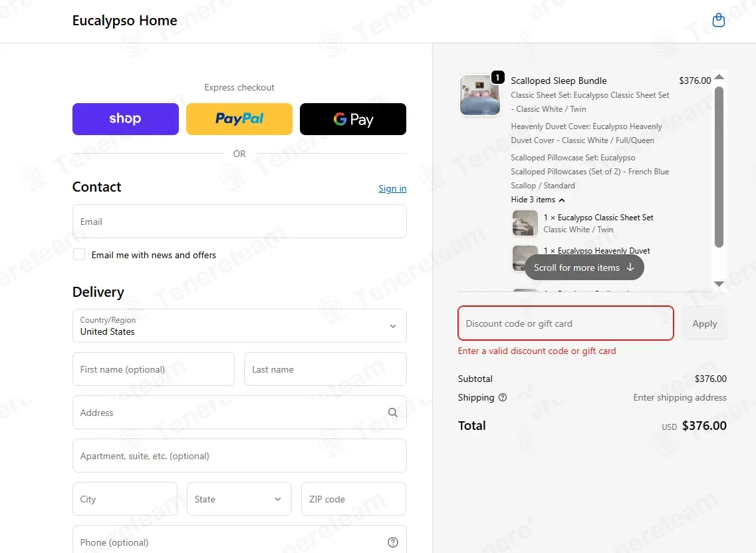Click the scroll-up arrow of the order list
The height and width of the screenshot is (553, 756).
click(719, 77)
